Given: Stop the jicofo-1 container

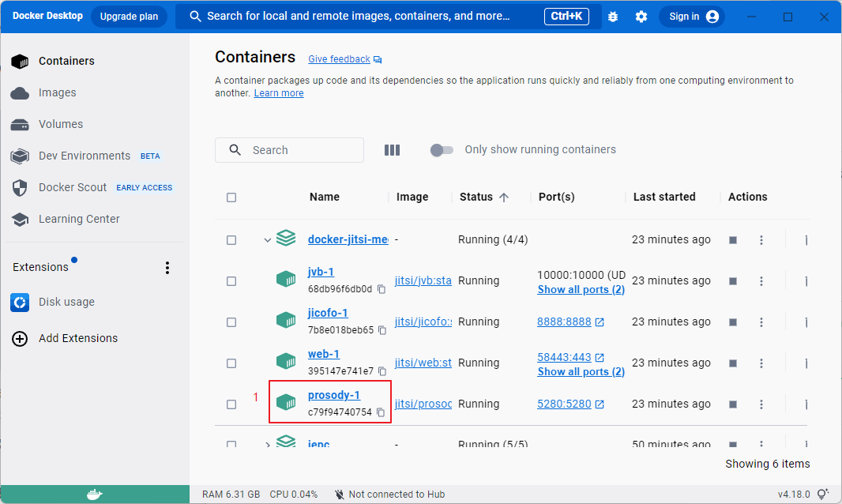Looking at the screenshot, I should pos(733,322).
